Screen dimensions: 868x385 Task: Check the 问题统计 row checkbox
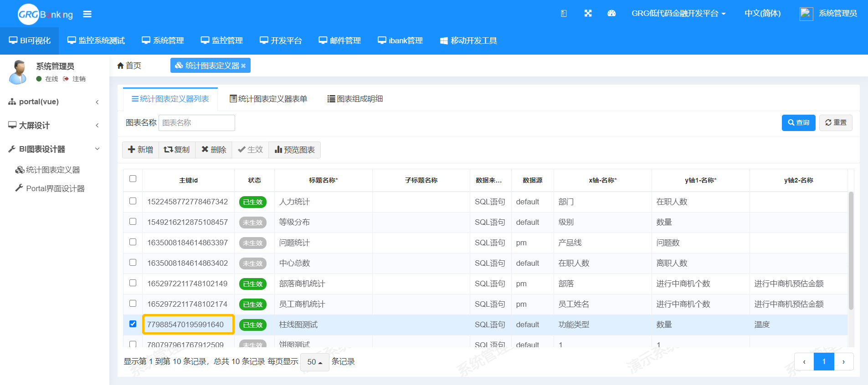[133, 242]
